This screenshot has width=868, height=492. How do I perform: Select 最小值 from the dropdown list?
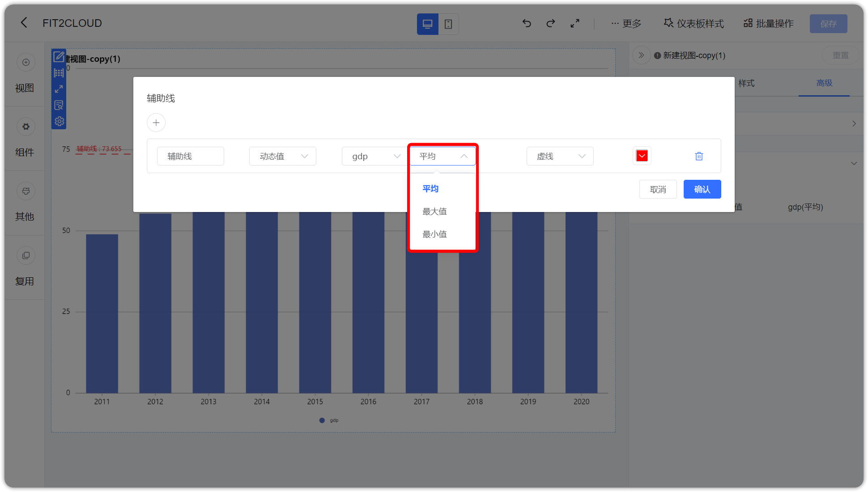click(x=443, y=234)
